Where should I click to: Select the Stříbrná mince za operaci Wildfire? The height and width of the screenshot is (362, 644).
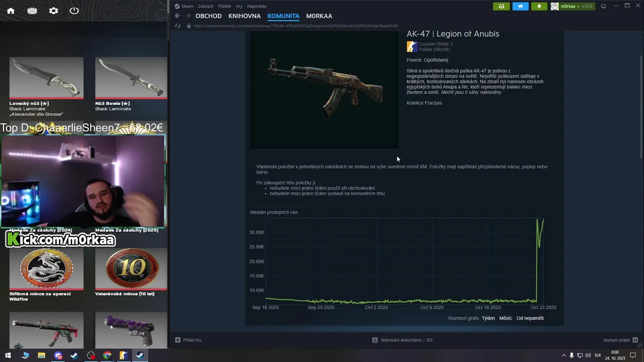(46, 275)
